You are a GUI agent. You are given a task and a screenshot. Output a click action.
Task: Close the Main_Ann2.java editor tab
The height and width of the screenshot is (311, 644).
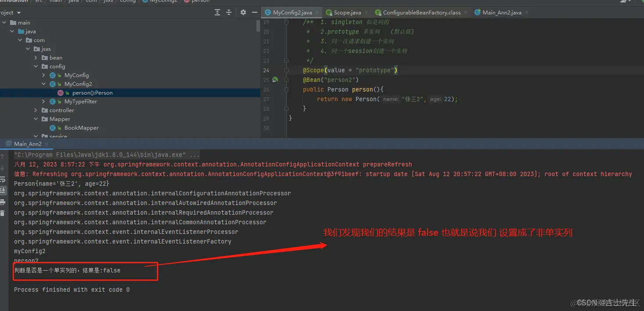(527, 13)
